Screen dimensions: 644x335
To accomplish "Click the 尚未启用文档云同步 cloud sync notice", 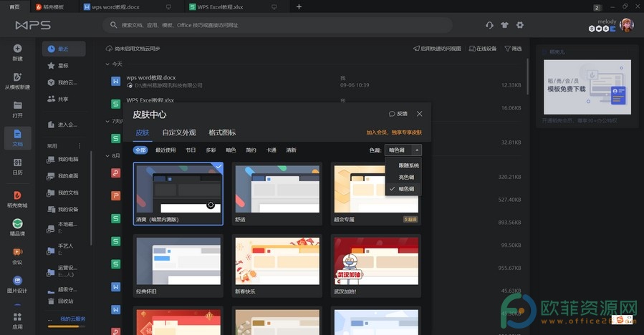I will [133, 49].
